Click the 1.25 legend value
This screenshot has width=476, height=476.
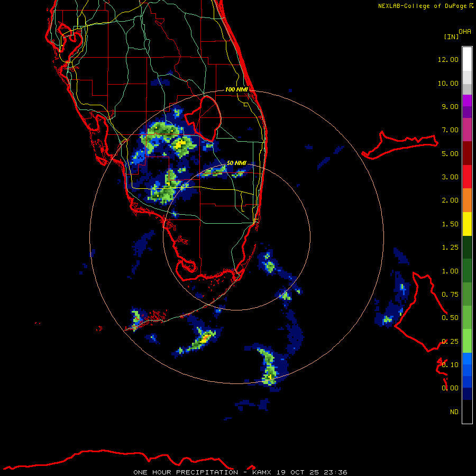tap(450, 248)
